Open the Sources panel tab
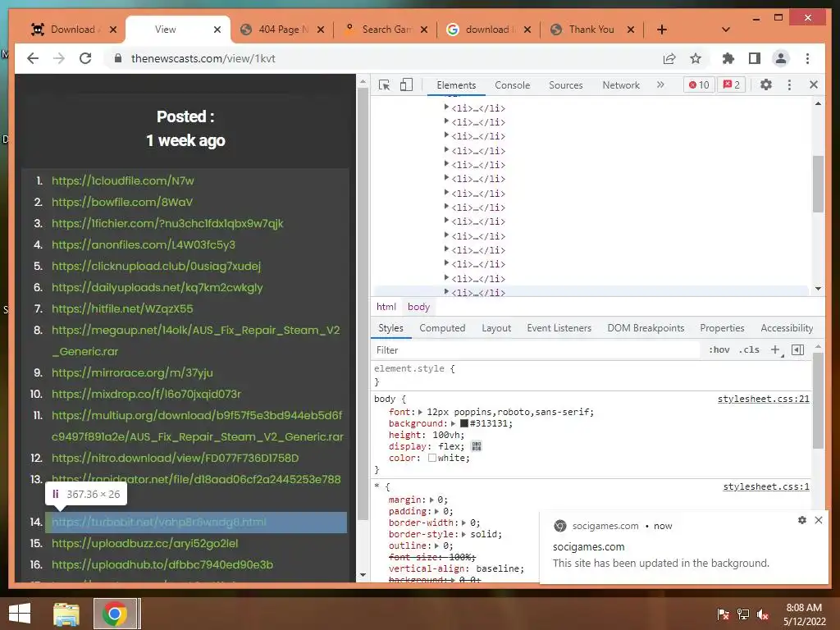The height and width of the screenshot is (630, 840). [x=566, y=85]
